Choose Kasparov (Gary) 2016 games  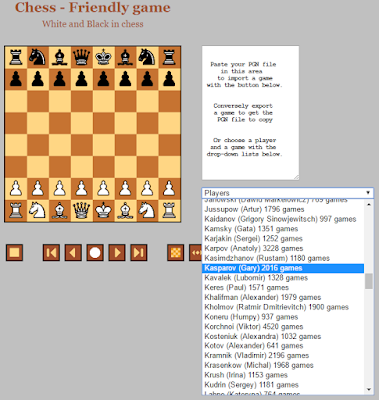[x=283, y=268]
